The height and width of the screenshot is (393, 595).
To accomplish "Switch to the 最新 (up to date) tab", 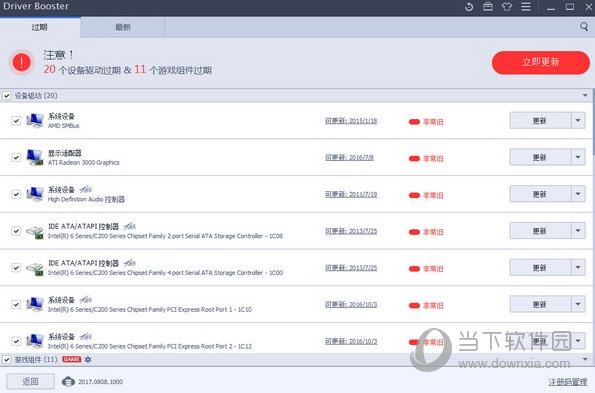I will (123, 27).
